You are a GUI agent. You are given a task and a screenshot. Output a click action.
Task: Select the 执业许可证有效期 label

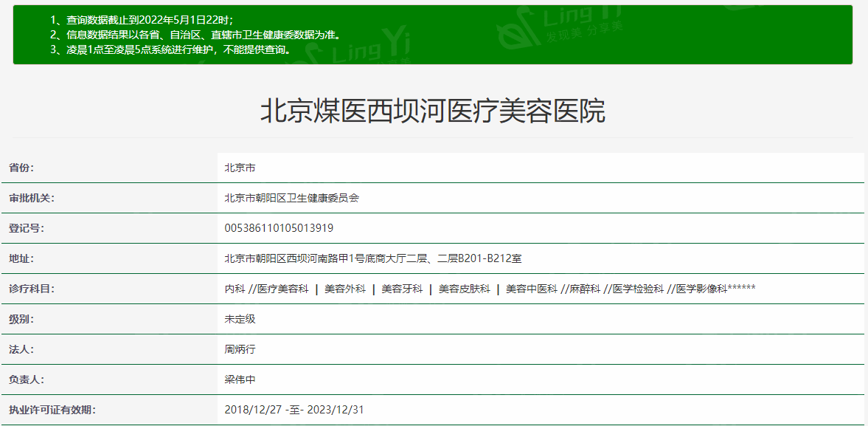(x=52, y=410)
